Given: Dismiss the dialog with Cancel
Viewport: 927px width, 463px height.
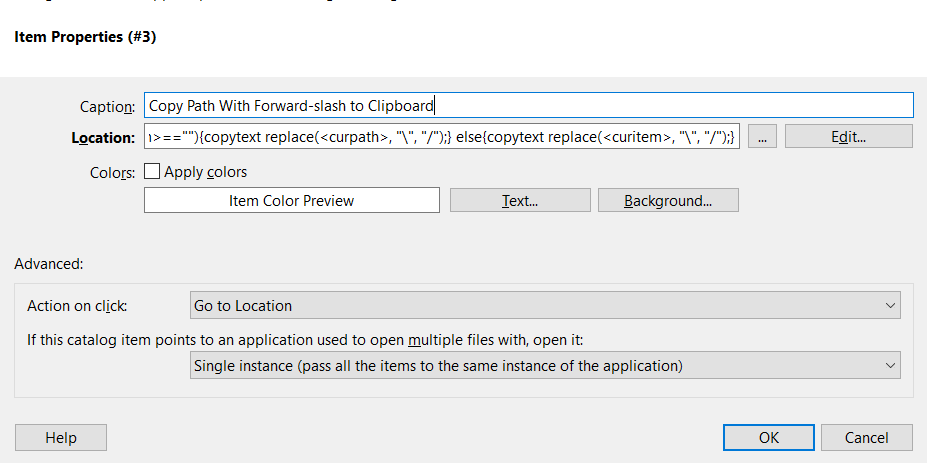Looking at the screenshot, I should point(866,438).
